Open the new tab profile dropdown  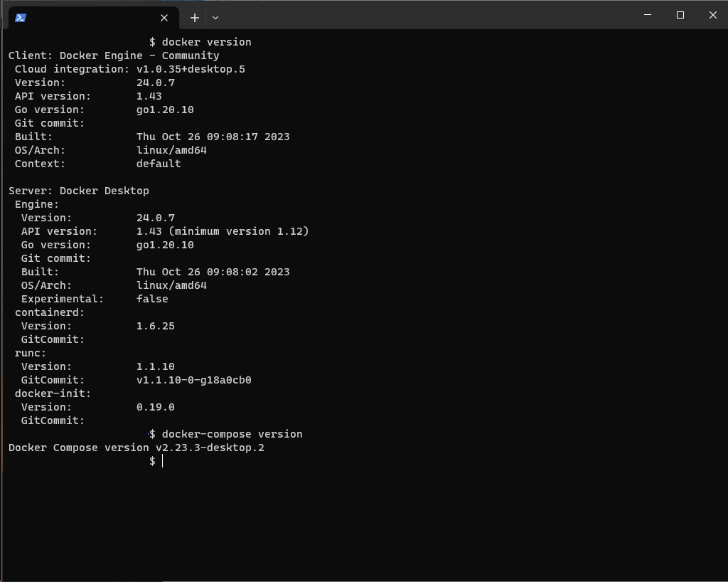[215, 18]
